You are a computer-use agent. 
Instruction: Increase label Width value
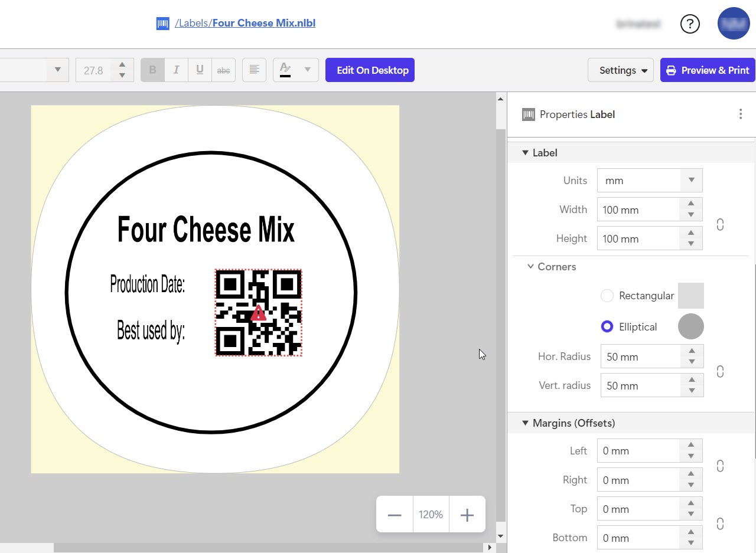tap(691, 204)
